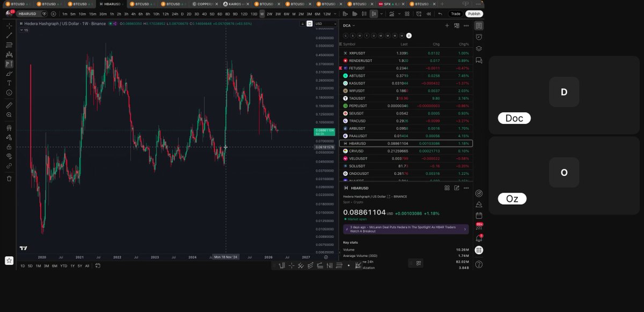Select TAOUSDT watchlist row

(x=407, y=98)
